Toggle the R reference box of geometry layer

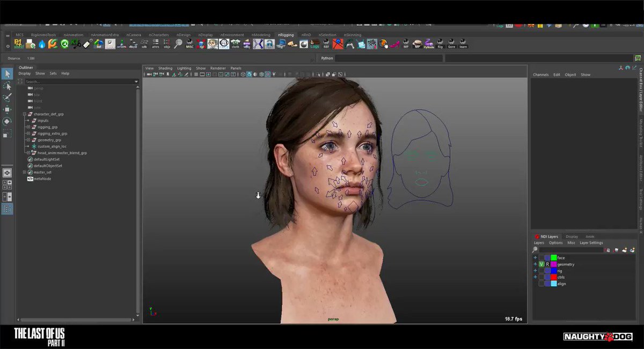547,264
